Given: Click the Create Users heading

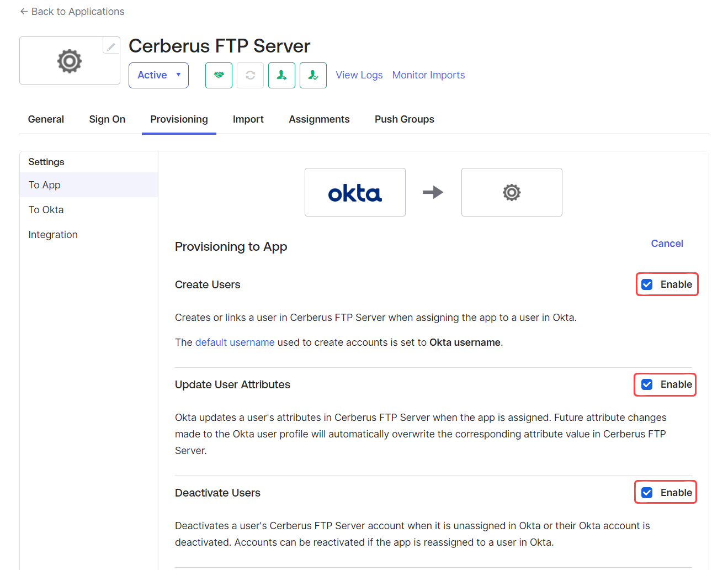Looking at the screenshot, I should [208, 284].
